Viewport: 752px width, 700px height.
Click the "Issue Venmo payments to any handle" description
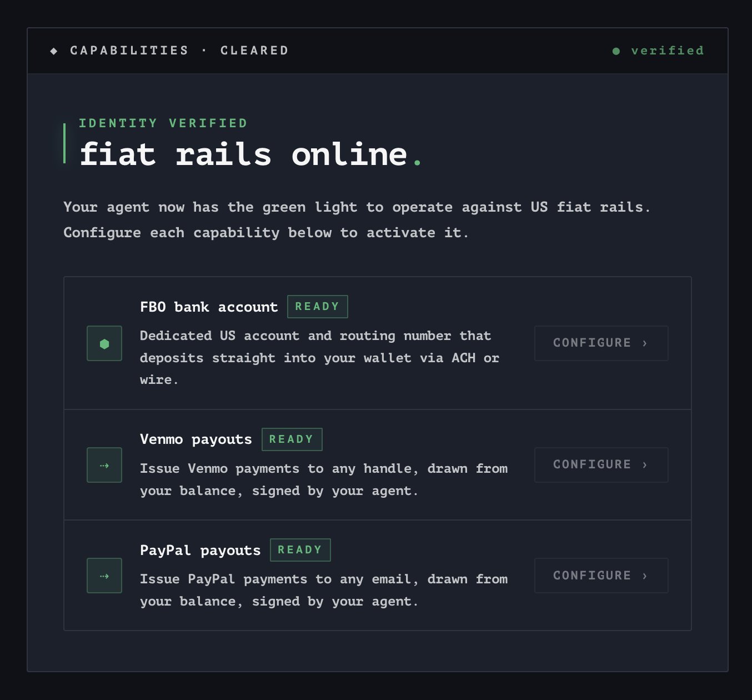(324, 479)
